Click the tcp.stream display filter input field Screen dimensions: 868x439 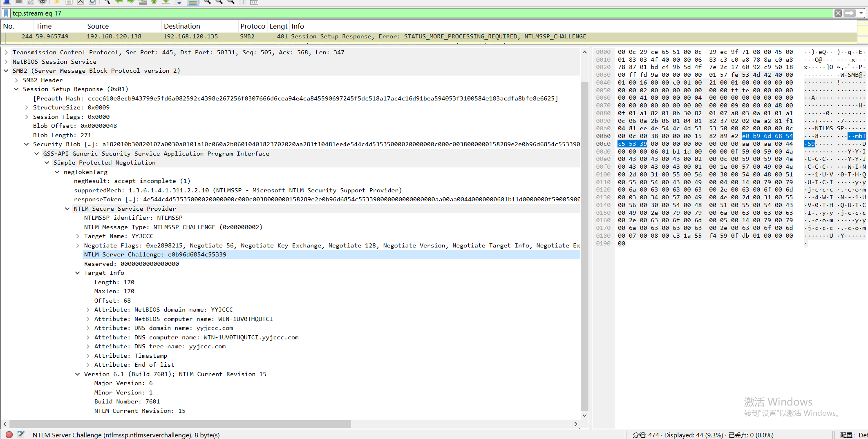pyautogui.click(x=409, y=13)
